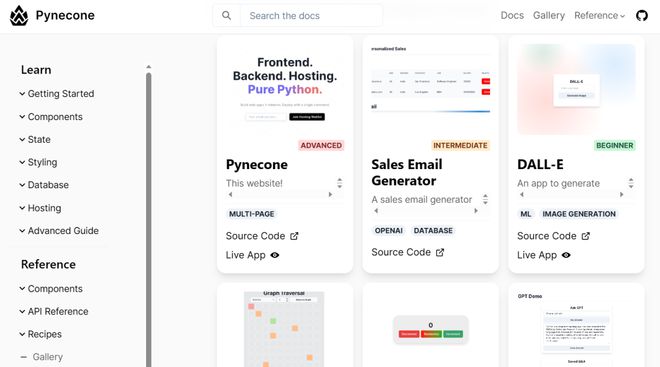Viewport: 660px width, 367px height.
Task: Click vertical scroll arrows in DALL-E description
Action: point(631,183)
